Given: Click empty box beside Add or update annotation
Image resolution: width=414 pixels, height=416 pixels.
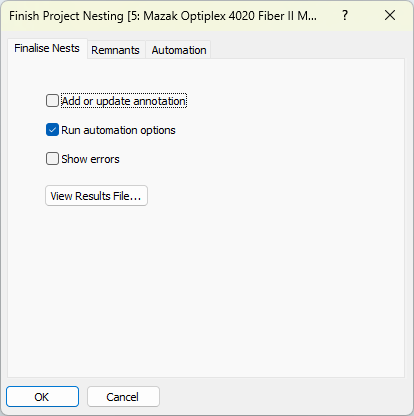Looking at the screenshot, I should (x=52, y=101).
